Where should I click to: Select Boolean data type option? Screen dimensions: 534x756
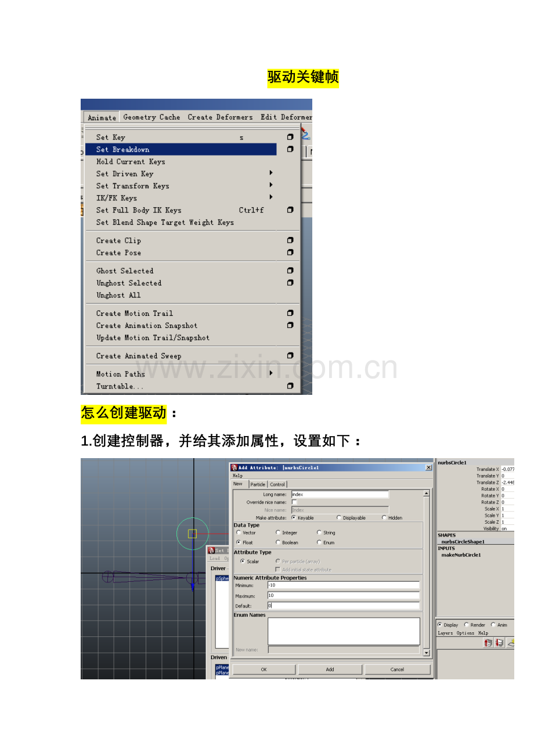point(278,542)
